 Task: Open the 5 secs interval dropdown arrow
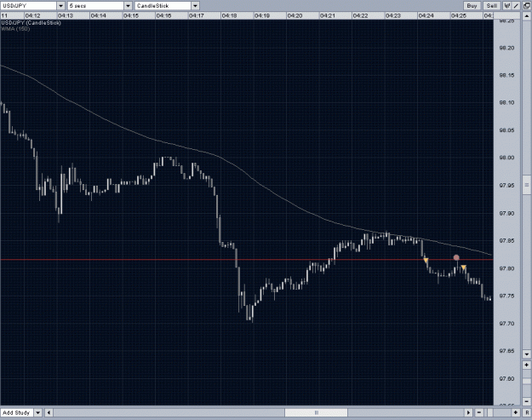point(128,6)
